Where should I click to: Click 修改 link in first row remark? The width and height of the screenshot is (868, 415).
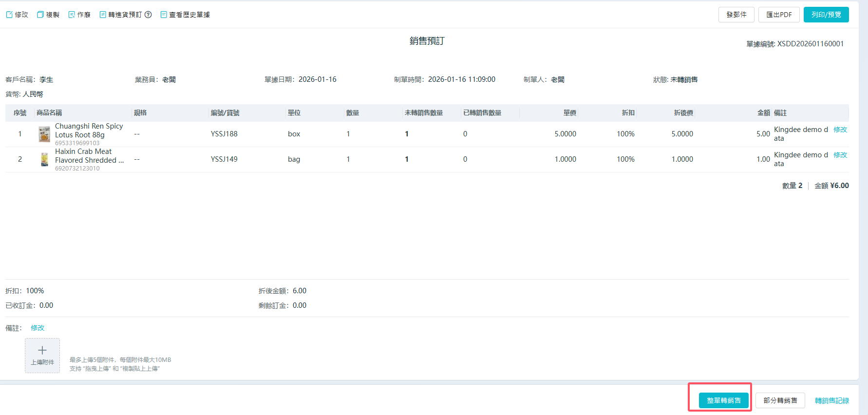(840, 130)
